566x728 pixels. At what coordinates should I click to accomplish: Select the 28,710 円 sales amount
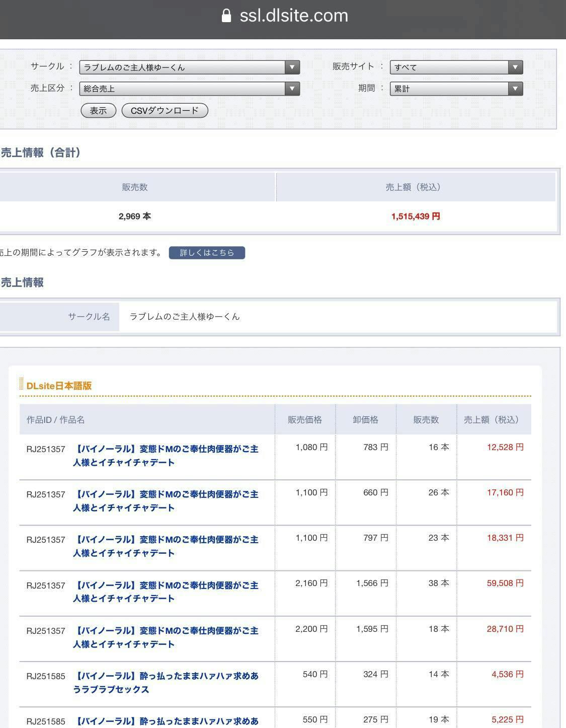tap(505, 629)
